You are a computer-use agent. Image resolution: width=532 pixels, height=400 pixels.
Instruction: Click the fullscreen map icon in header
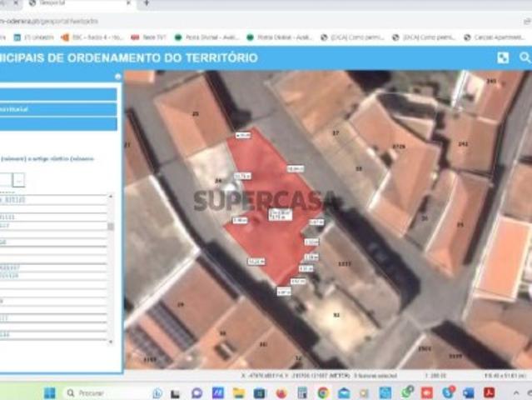tap(503, 57)
